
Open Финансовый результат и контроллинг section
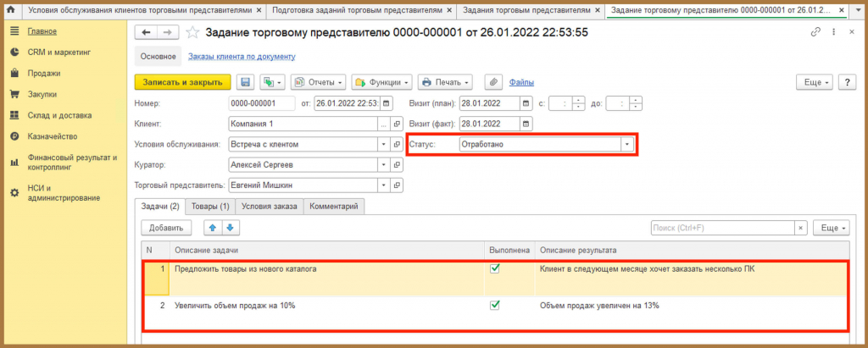73,162
